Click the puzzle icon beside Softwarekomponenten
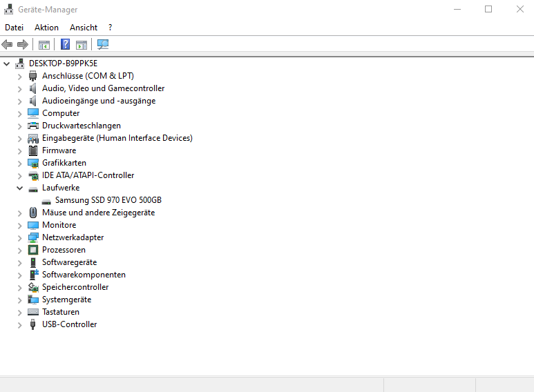 pyautogui.click(x=34, y=275)
